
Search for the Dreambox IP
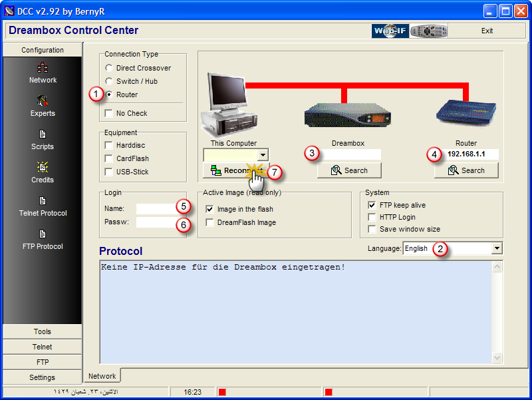coord(349,170)
